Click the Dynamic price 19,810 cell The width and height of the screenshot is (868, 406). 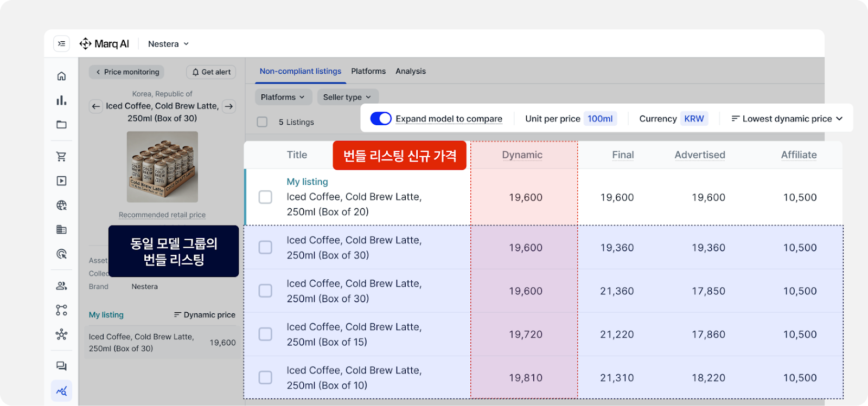tap(526, 378)
